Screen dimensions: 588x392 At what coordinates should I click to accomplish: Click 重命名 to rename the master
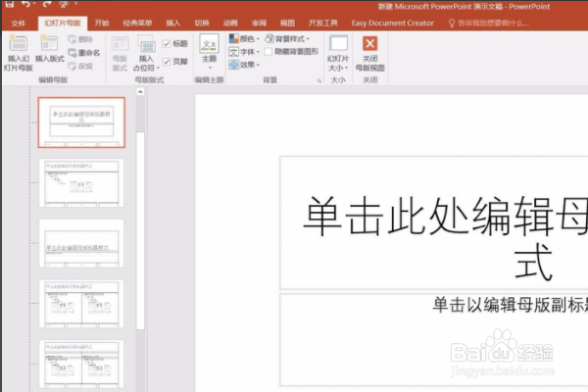coord(84,53)
